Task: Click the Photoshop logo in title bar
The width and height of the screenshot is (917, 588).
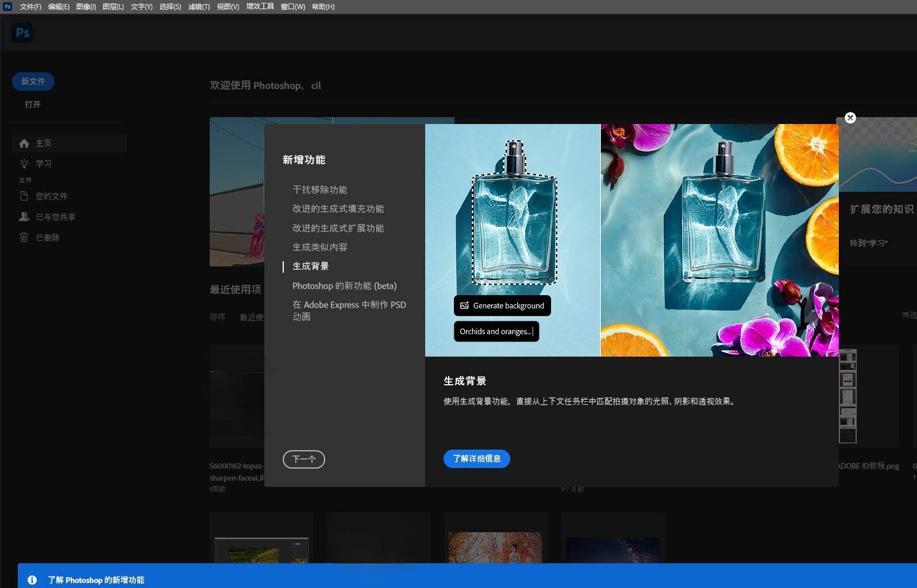Action: pos(7,6)
